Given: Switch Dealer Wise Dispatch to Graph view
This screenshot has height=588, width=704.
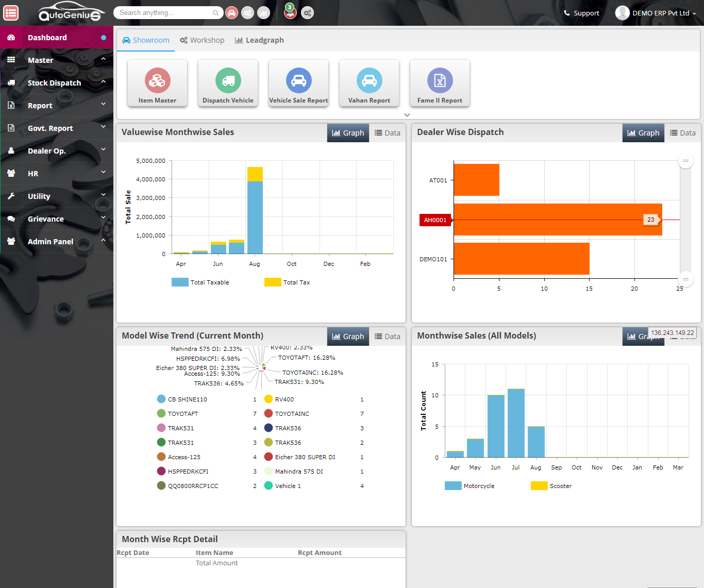Looking at the screenshot, I should point(643,132).
